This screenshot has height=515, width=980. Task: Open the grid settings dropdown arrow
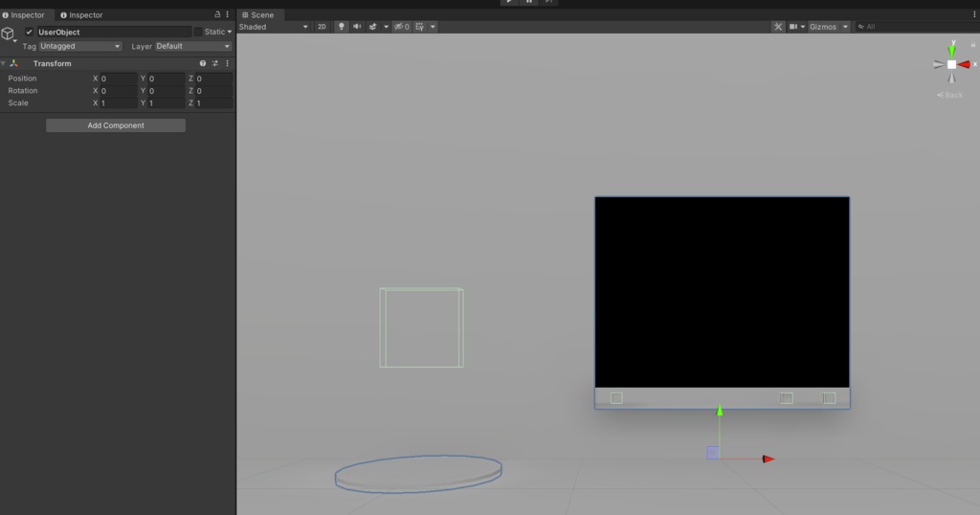click(x=433, y=27)
